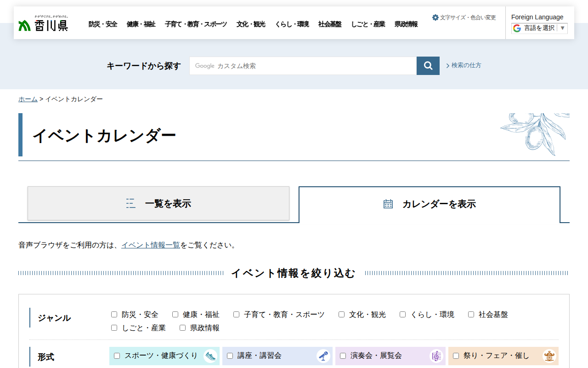Click the list icon on 一覧を表示 tab

[x=131, y=203]
